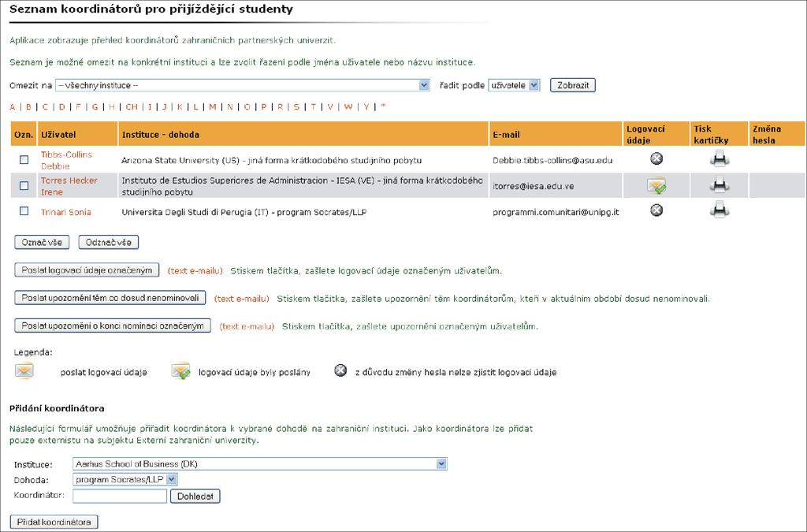Screen dimensions: 807x532
Task: Open the Instituce dropdown Aarhus School of Business
Action: tap(260, 464)
